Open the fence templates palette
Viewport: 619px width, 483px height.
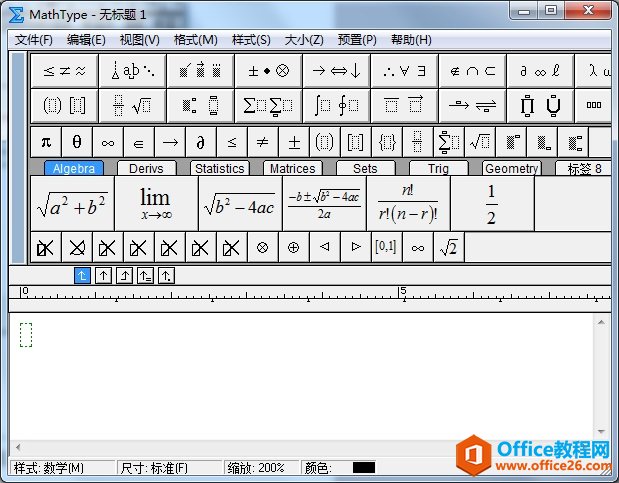(64, 105)
